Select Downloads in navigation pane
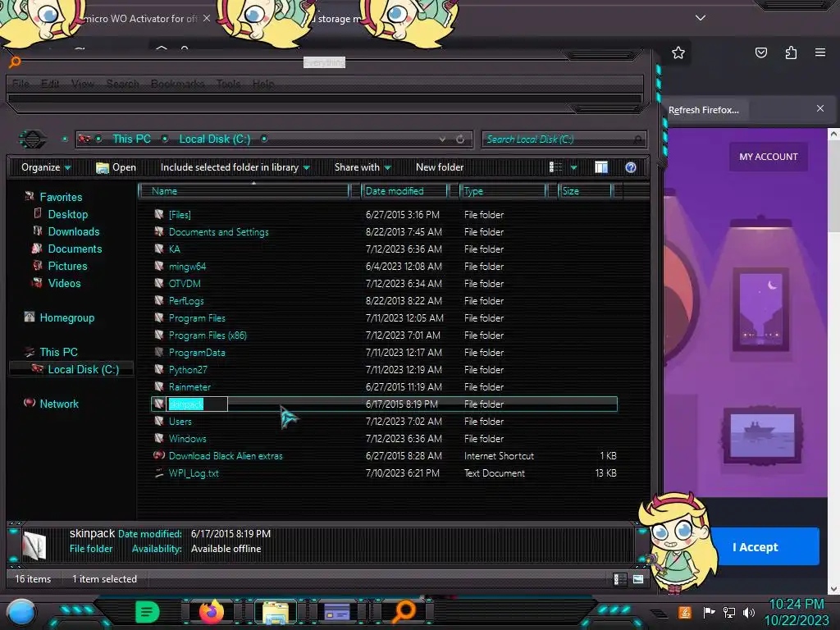Image resolution: width=840 pixels, height=630 pixels. point(73,231)
